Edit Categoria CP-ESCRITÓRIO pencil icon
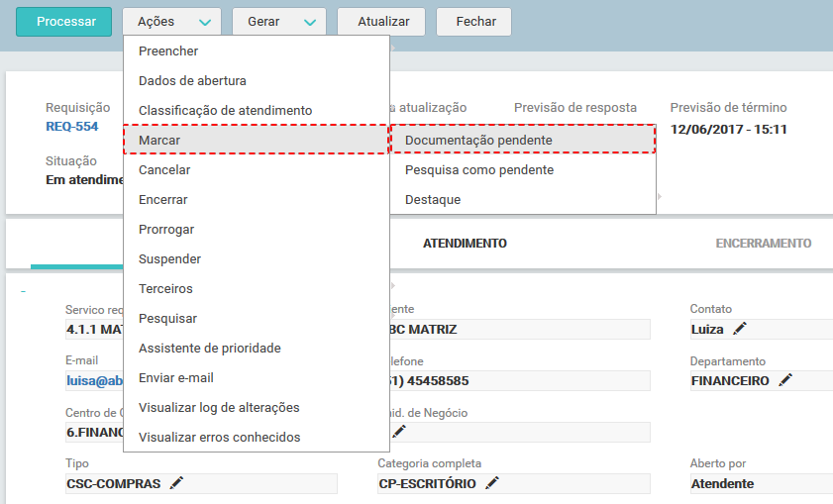Screen dimensions: 833x504 pyautogui.click(x=492, y=483)
